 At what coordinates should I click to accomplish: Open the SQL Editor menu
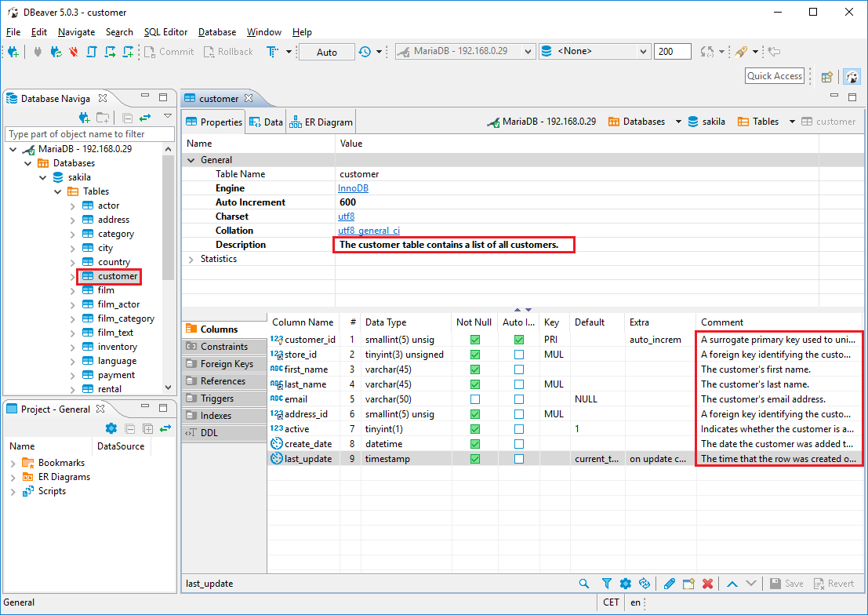(x=165, y=32)
